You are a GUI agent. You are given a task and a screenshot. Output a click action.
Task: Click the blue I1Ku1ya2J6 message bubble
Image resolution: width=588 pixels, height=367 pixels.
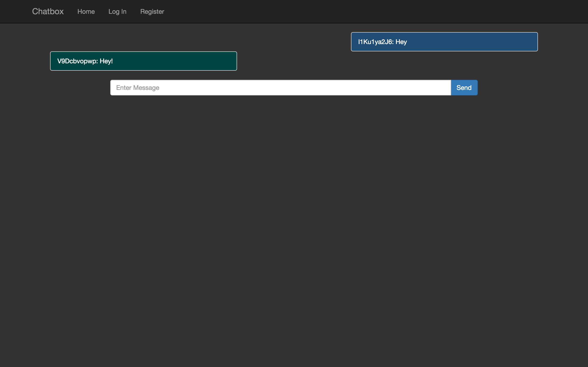444,42
